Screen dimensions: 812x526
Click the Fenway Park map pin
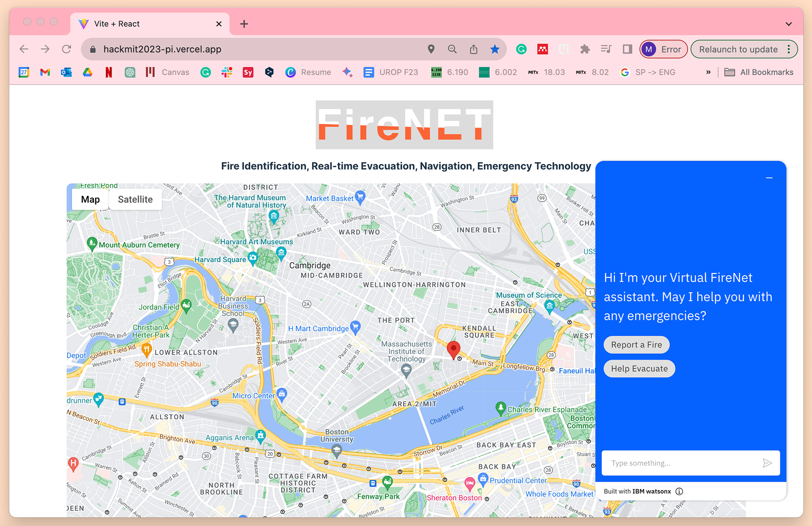(x=387, y=482)
